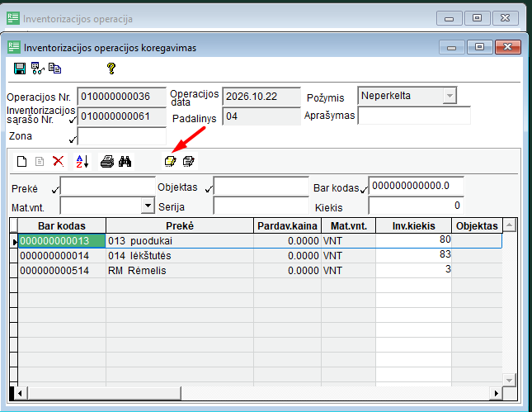Click the grid's top-left select-all corner
The image size is (532, 412).
coord(14,225)
